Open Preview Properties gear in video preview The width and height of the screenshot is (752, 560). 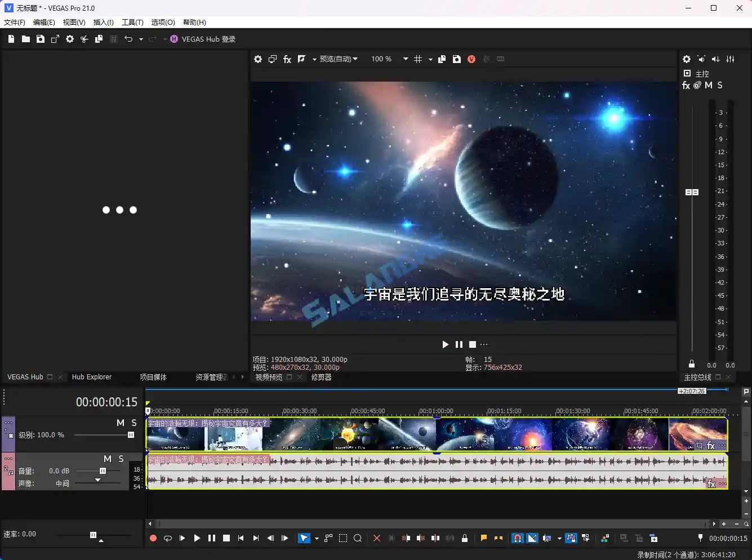(x=258, y=59)
